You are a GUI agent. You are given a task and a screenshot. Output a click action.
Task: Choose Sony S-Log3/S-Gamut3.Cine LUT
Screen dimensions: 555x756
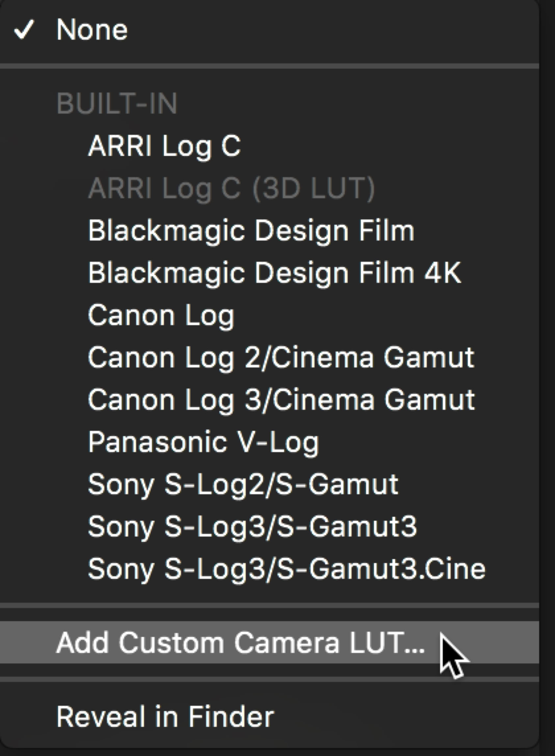click(287, 569)
